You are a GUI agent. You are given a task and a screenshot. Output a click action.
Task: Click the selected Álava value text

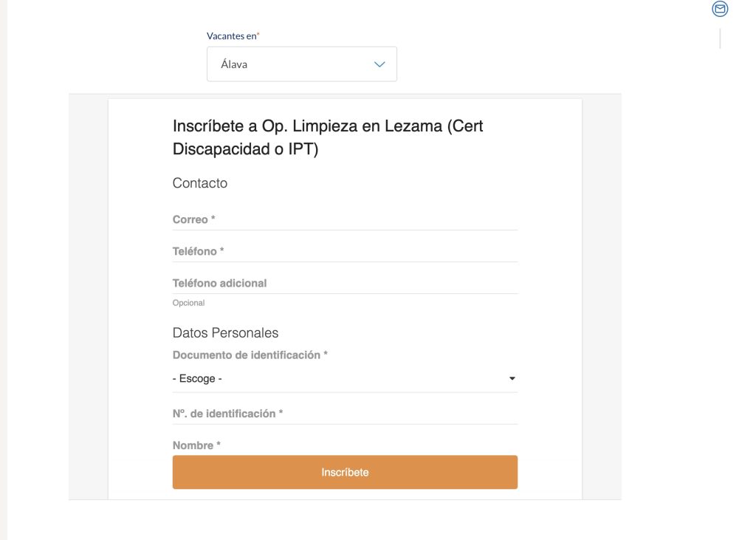pos(234,65)
